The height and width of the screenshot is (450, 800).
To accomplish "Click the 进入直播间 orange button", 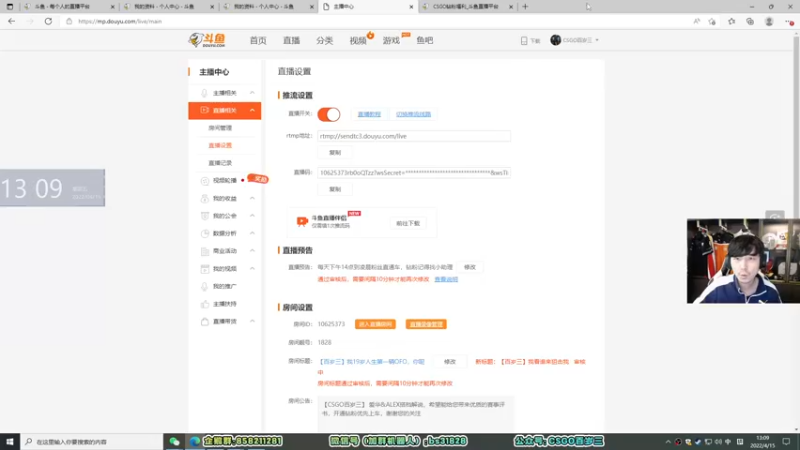I will (375, 324).
